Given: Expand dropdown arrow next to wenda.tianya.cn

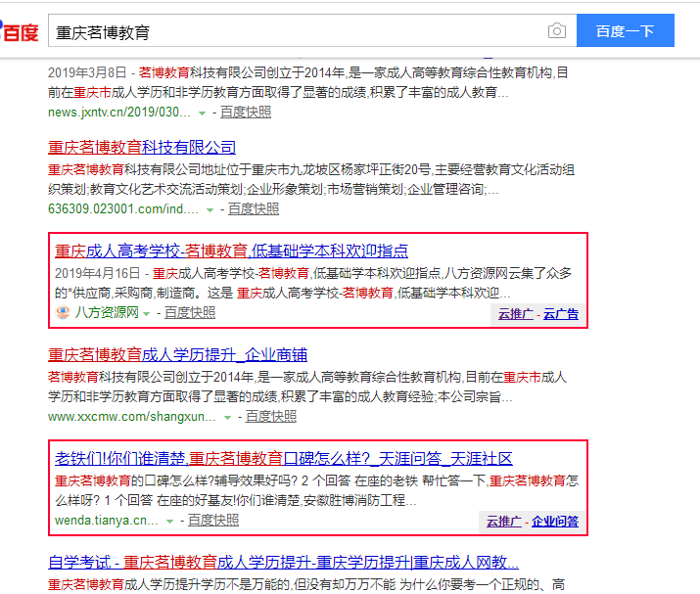Looking at the screenshot, I should (169, 521).
